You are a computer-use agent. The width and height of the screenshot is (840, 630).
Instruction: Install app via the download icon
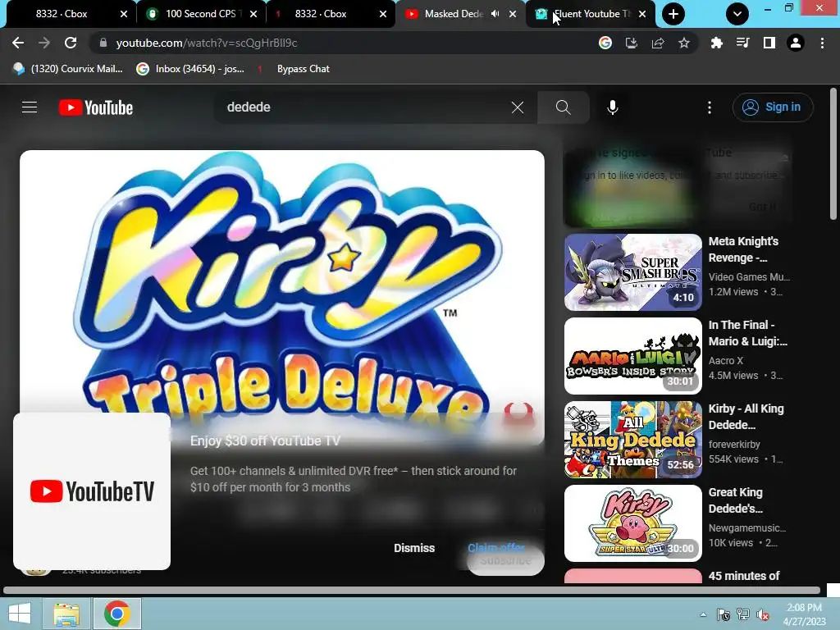tap(632, 43)
